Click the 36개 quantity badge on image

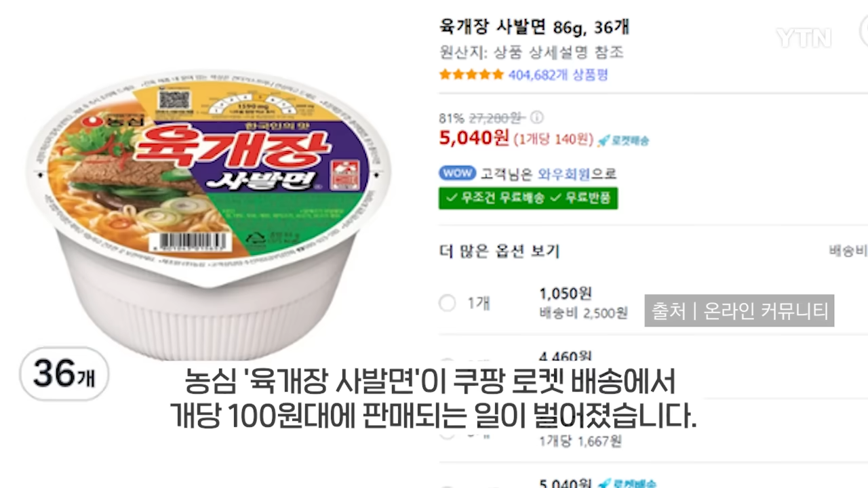pos(64,374)
